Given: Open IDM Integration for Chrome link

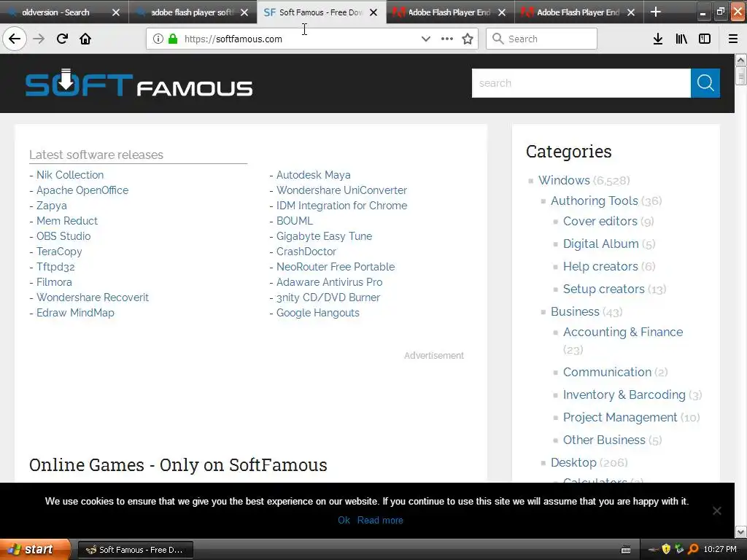Looking at the screenshot, I should pos(341,205).
